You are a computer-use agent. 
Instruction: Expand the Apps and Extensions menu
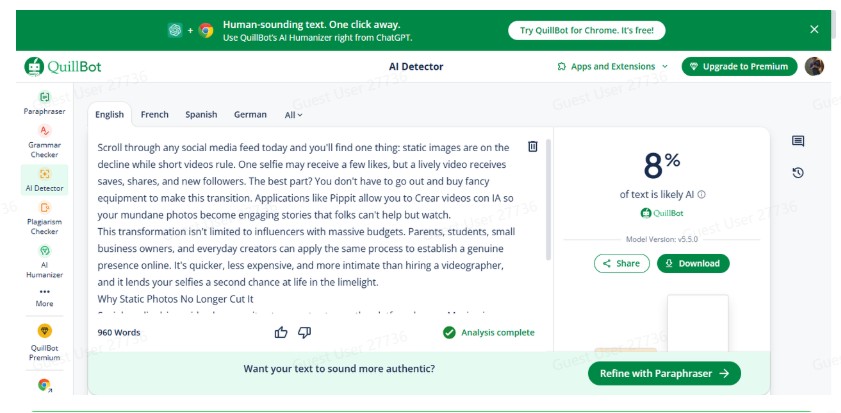coord(613,67)
